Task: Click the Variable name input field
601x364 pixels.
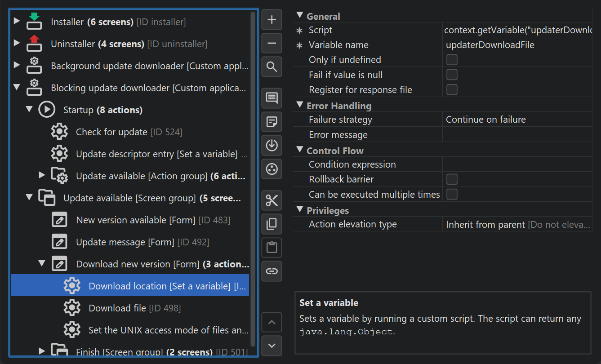Action: click(517, 45)
